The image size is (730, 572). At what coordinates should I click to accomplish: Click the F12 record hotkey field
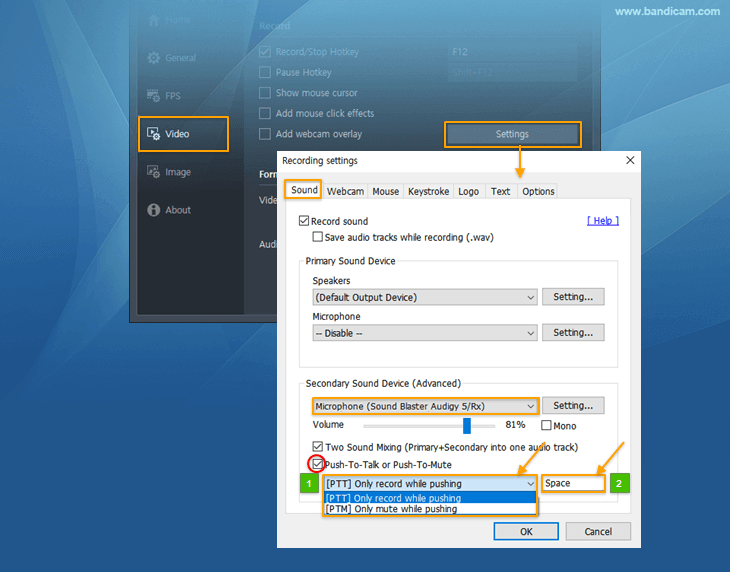[x=513, y=52]
